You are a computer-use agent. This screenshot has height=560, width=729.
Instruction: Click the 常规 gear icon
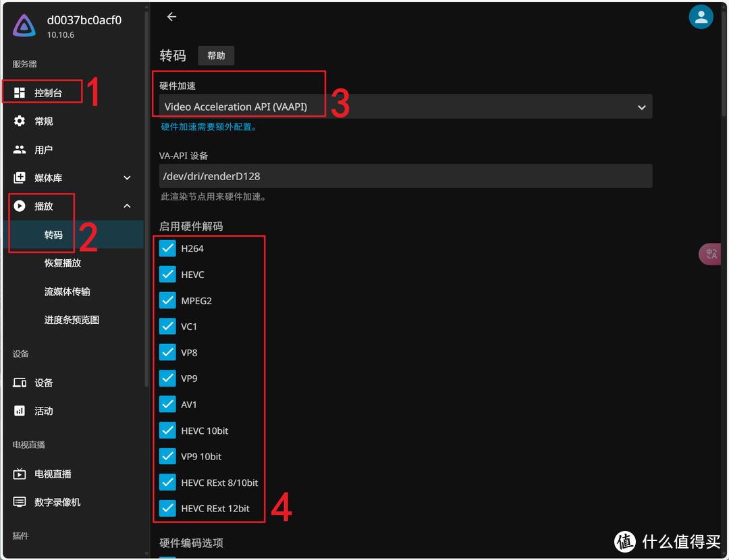pos(20,121)
